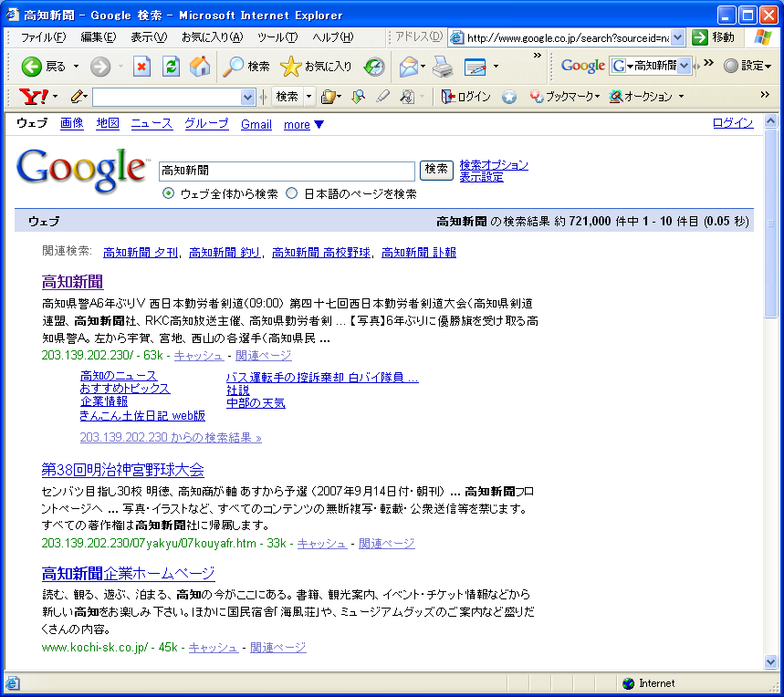Click the green Back arrow button

click(x=32, y=66)
